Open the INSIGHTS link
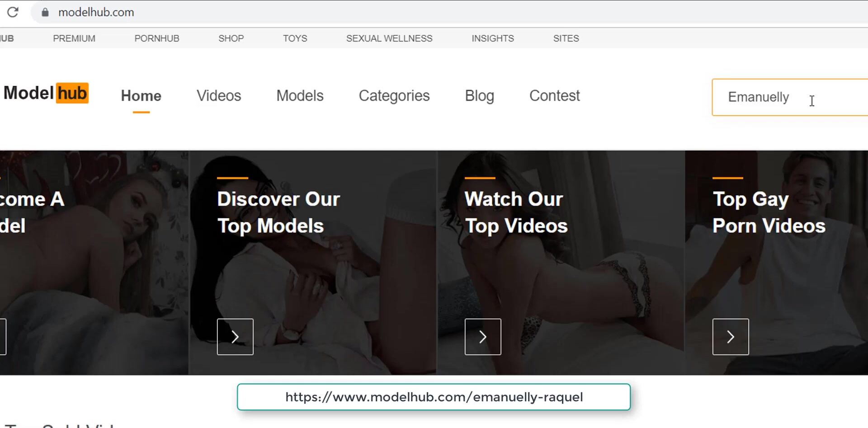 493,38
